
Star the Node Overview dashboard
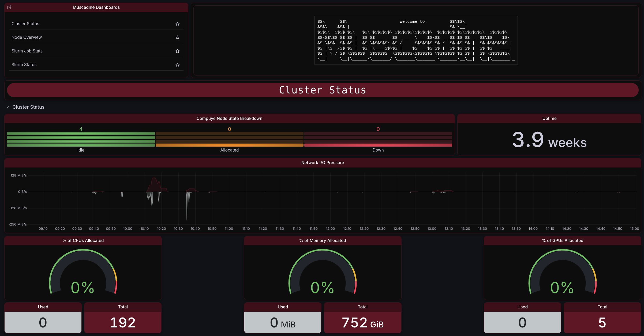[177, 37]
